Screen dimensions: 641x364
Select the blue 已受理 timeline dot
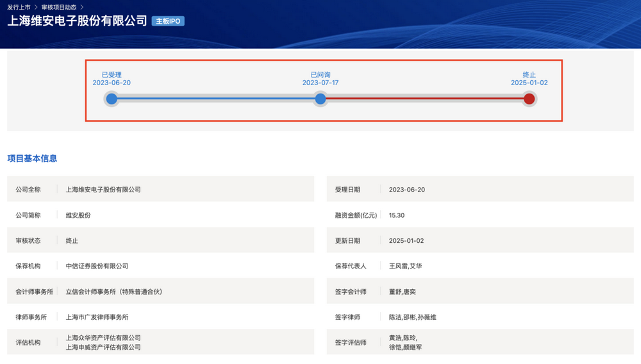coord(112,99)
